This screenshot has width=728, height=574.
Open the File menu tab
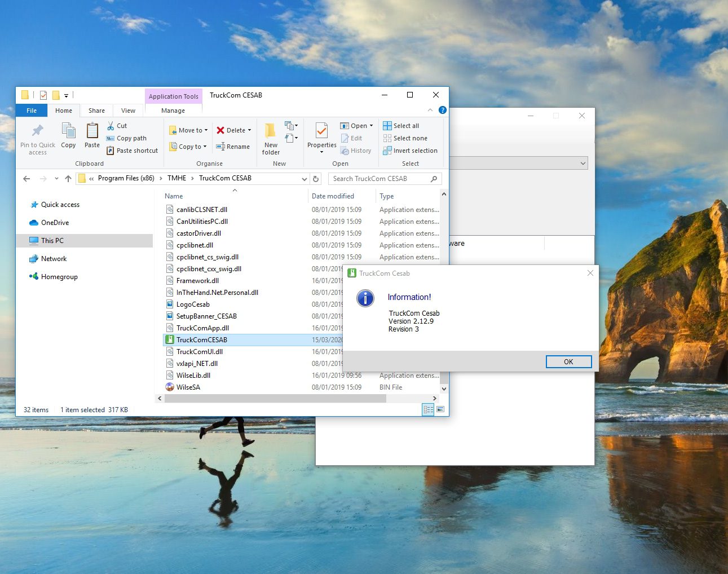click(x=32, y=111)
